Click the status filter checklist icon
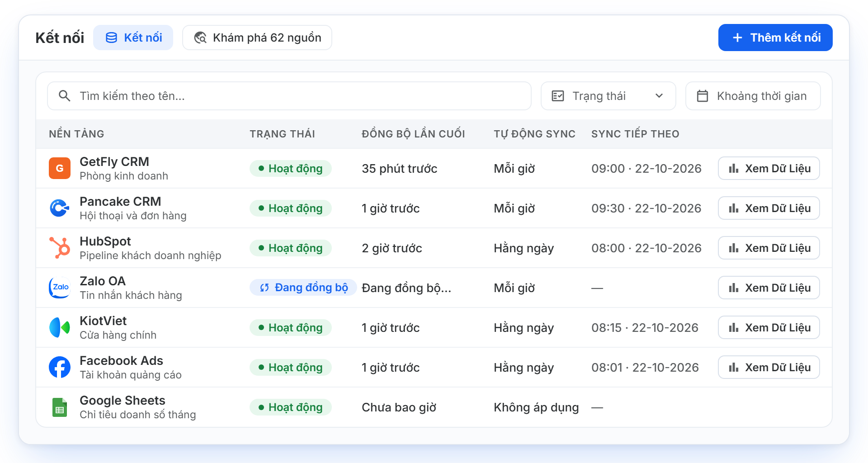This screenshot has width=868, height=463. tap(558, 96)
